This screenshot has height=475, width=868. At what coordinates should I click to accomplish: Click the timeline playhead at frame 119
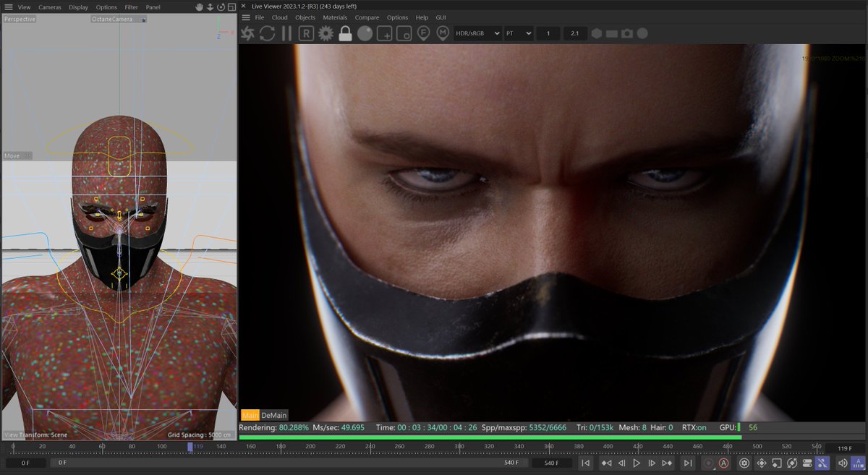point(190,447)
